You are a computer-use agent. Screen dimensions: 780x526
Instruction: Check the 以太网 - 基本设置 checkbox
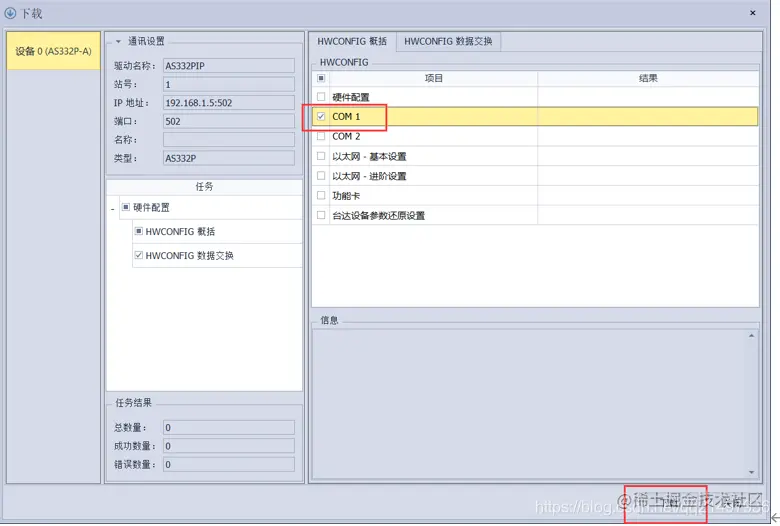321,156
